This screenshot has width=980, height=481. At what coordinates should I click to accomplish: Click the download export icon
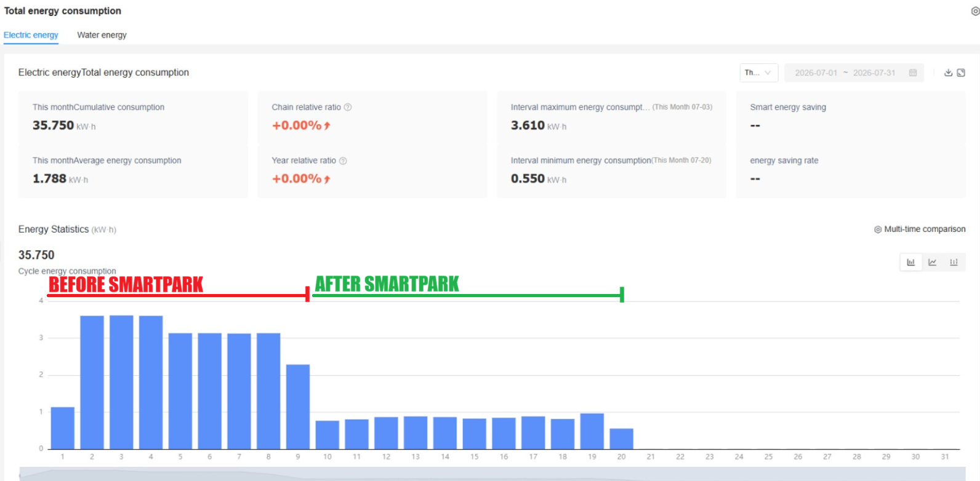[949, 73]
